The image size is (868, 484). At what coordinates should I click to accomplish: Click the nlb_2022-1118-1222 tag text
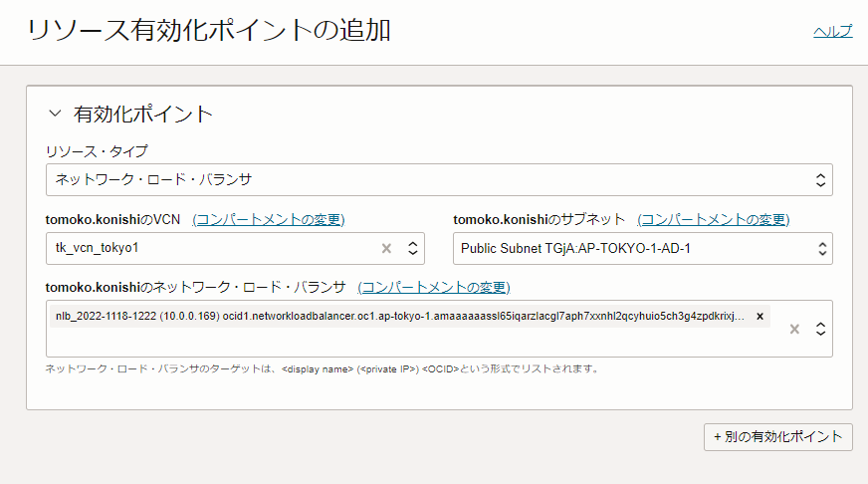click(400, 317)
